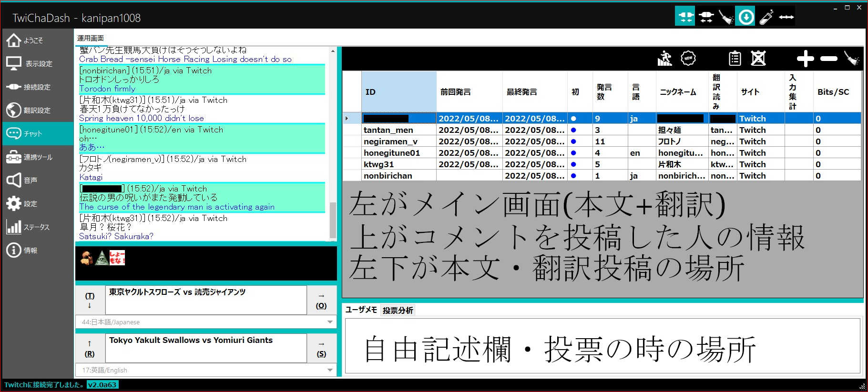868x392 pixels.
Task: Click the plus icon above user table
Action: pyautogui.click(x=805, y=59)
